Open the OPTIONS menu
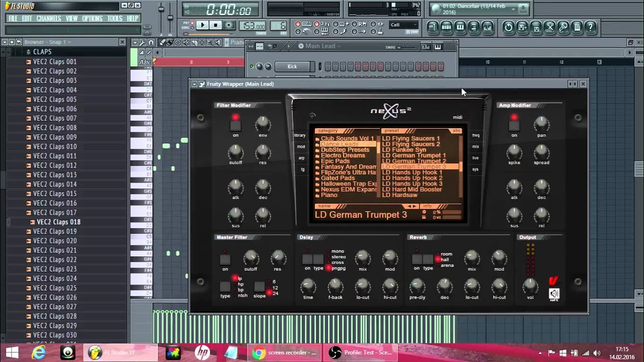 point(92,19)
